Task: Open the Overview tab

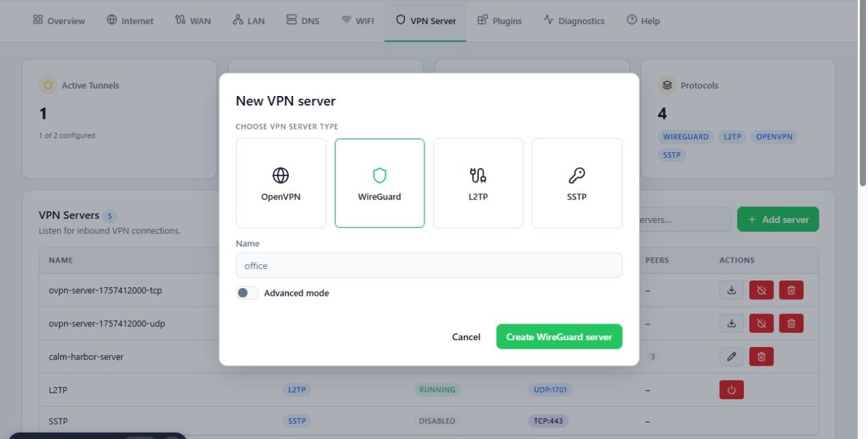Action: point(59,21)
